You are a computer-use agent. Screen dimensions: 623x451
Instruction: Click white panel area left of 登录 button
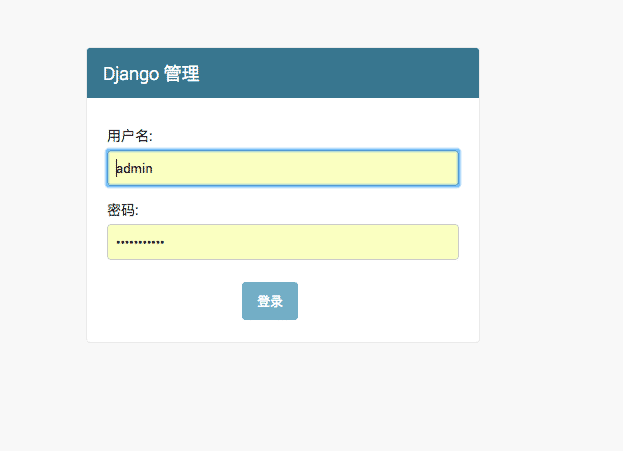170,301
